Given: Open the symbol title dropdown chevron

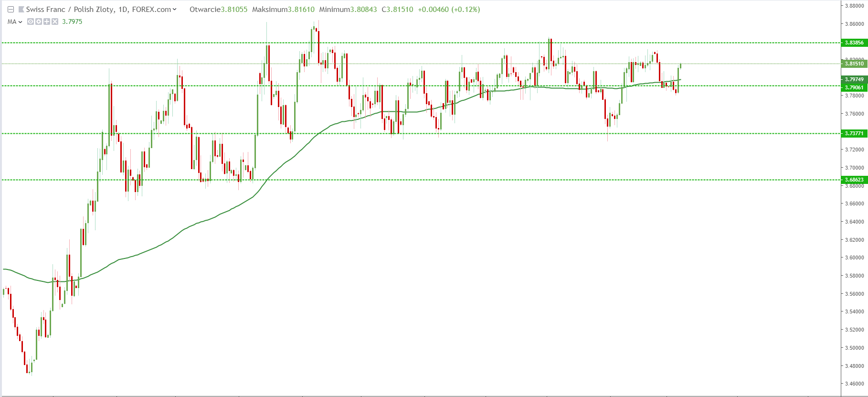Looking at the screenshot, I should 174,10.
